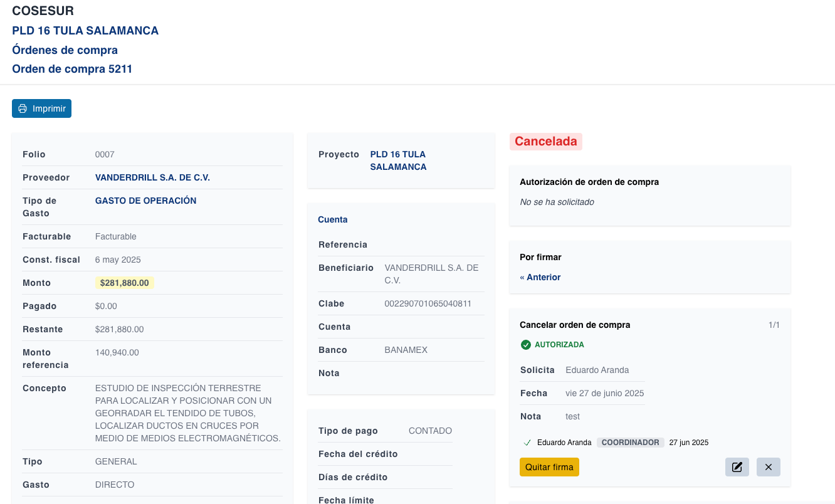835x504 pixels.
Task: Click the printer icon on the Imprimir button
Action: click(x=23, y=108)
